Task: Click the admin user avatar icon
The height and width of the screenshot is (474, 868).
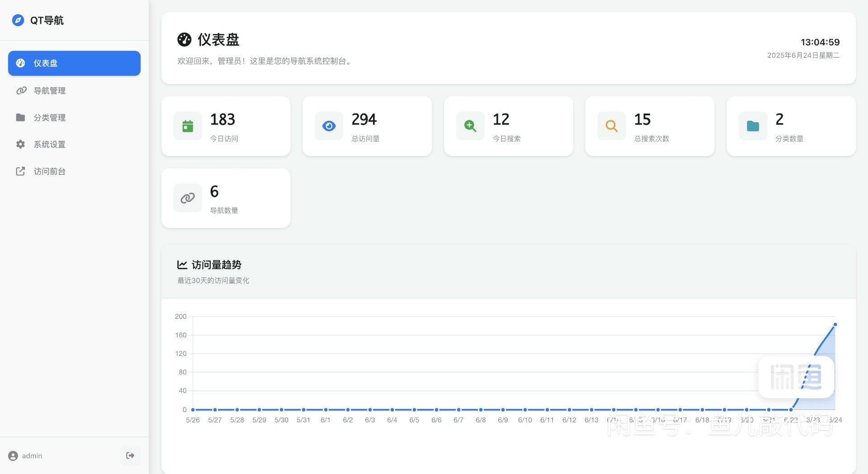Action: coord(13,456)
